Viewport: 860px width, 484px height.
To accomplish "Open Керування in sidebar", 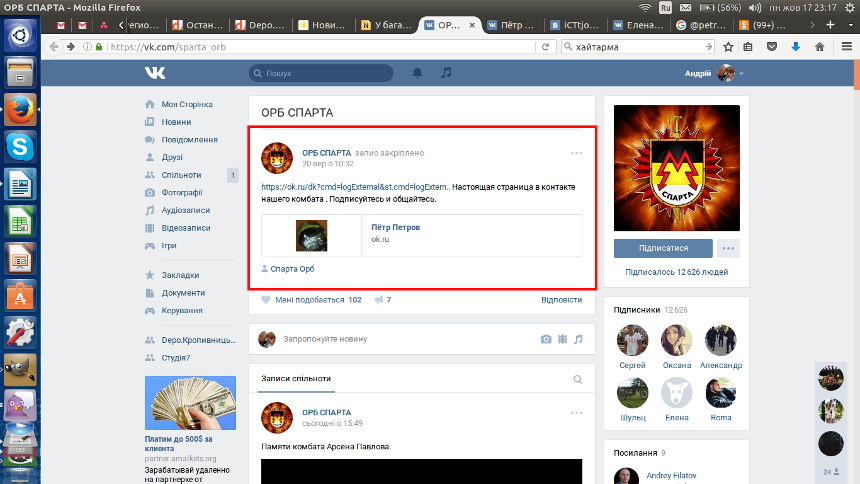I will click(x=182, y=310).
